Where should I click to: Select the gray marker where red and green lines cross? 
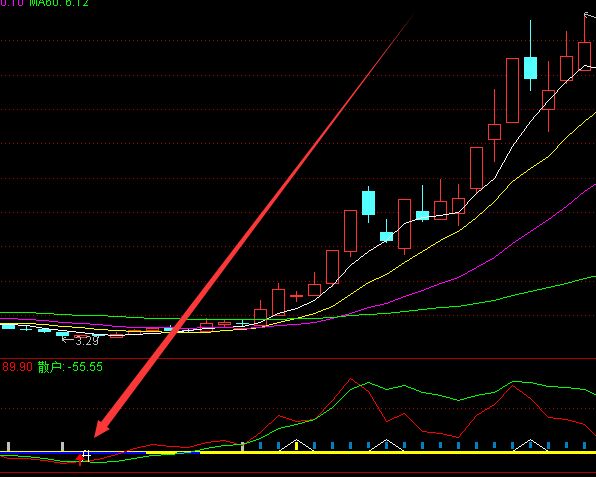pyautogui.click(x=243, y=446)
